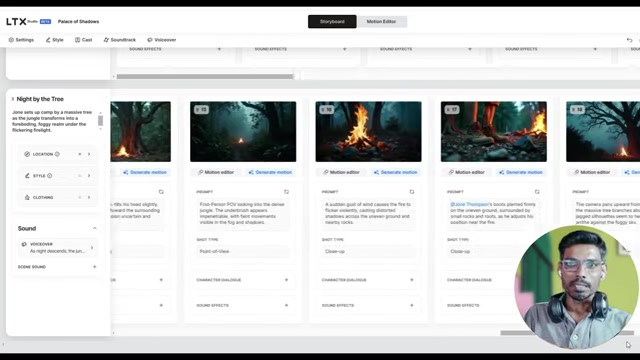This screenshot has height=360, width=640.
Task: Add a scene sound with plus
Action: pyautogui.click(x=95, y=267)
